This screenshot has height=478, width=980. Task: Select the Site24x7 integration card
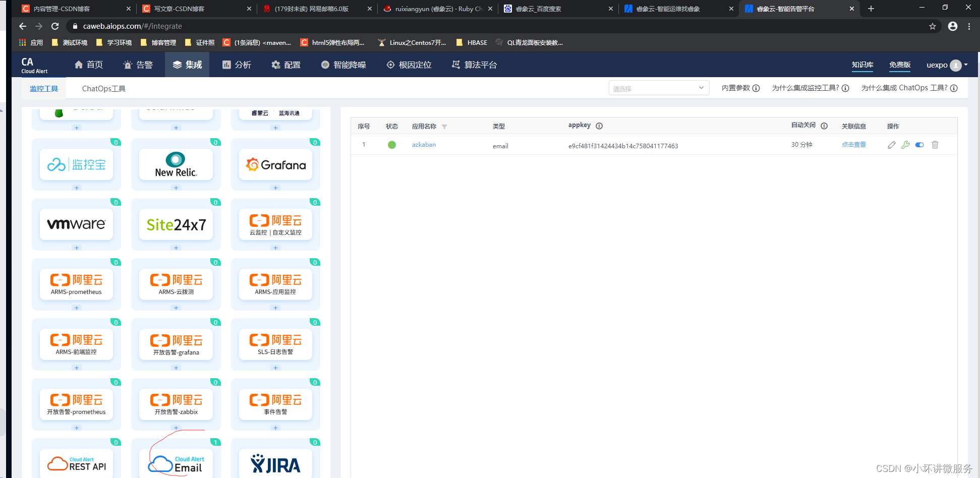point(176,224)
